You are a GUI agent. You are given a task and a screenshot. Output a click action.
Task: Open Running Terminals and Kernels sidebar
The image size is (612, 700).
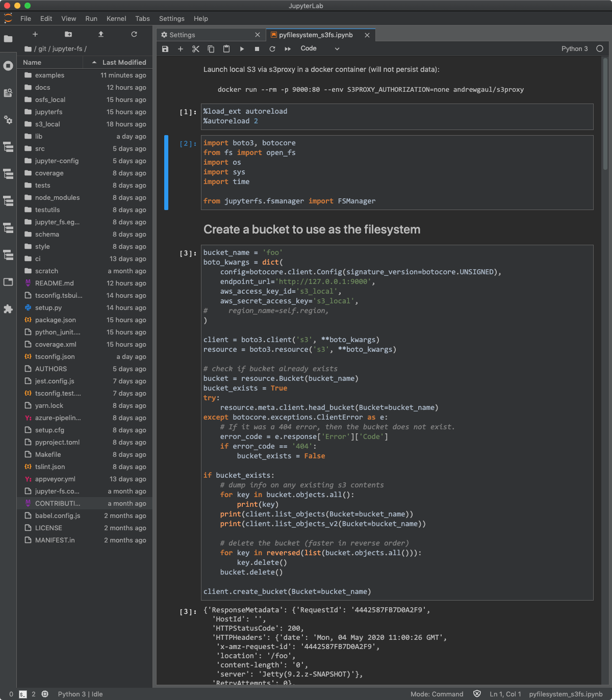tap(8, 66)
